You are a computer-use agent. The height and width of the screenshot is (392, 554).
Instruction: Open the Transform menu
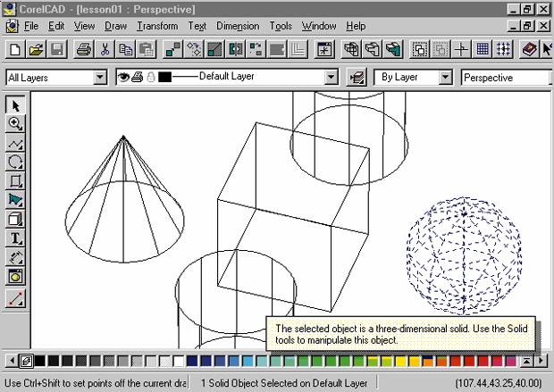157,26
